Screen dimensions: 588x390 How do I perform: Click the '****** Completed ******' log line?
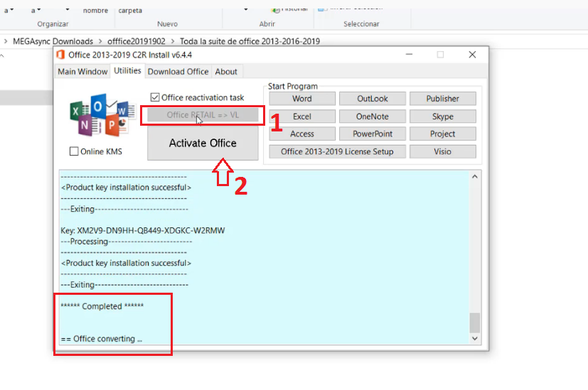click(102, 306)
